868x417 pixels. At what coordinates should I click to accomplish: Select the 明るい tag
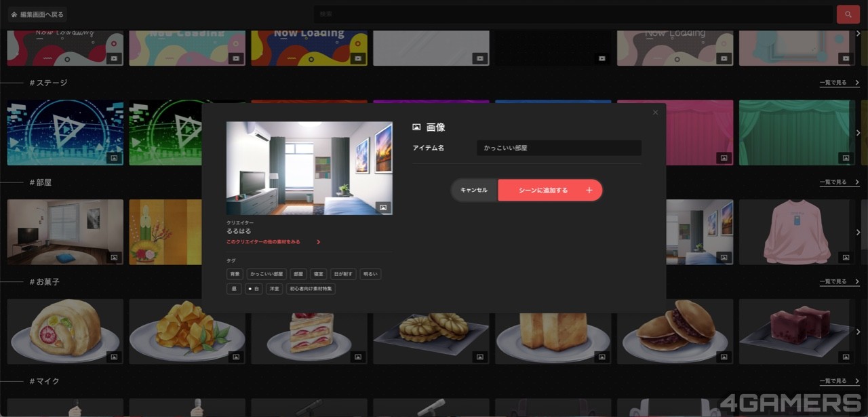[370, 274]
